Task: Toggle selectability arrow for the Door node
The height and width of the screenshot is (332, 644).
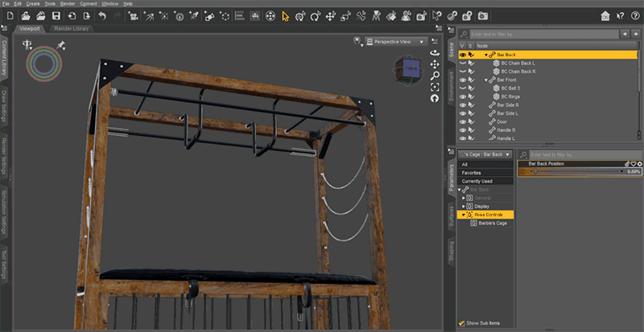Action: tap(472, 122)
